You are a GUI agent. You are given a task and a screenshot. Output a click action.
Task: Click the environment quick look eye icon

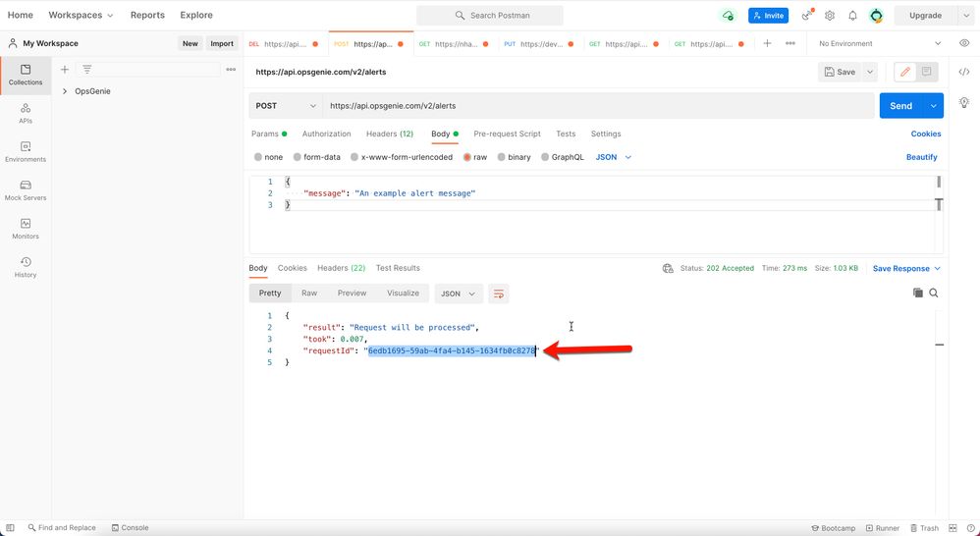click(x=964, y=44)
